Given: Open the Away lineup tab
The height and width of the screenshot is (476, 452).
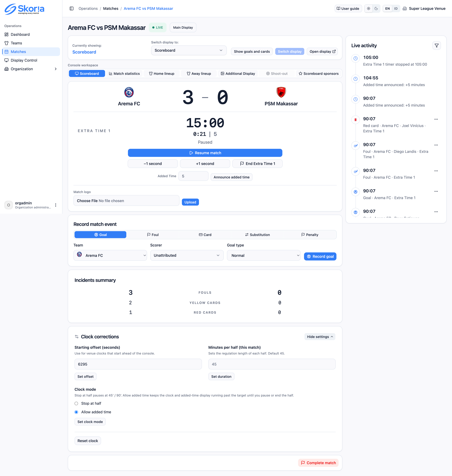Looking at the screenshot, I should click(199, 73).
